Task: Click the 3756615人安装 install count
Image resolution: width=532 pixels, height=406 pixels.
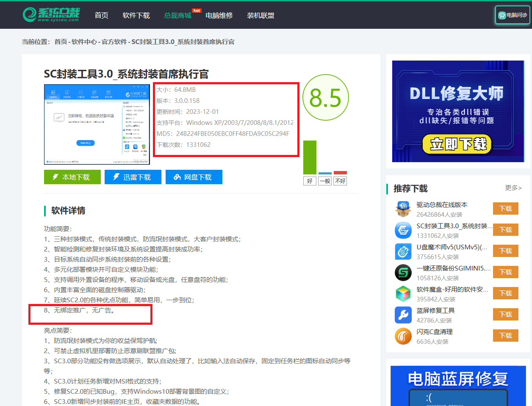Action: [438, 257]
